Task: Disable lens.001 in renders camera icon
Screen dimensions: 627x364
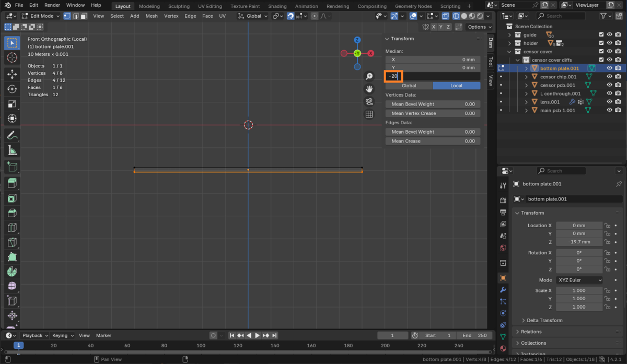Action: coord(618,102)
